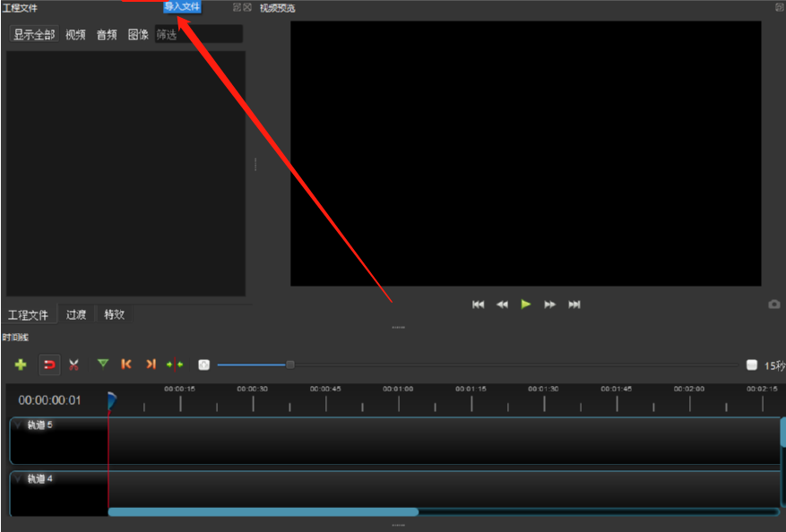Save current frame with camera icon
Viewport: 786px width, 532px height.
(774, 305)
